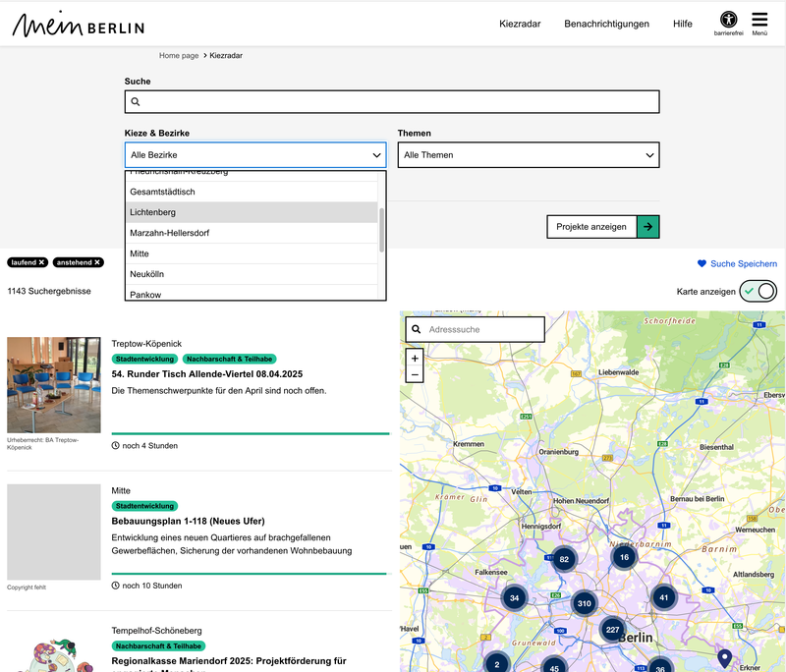
Task: Focus the Suche text field
Action: (x=392, y=102)
